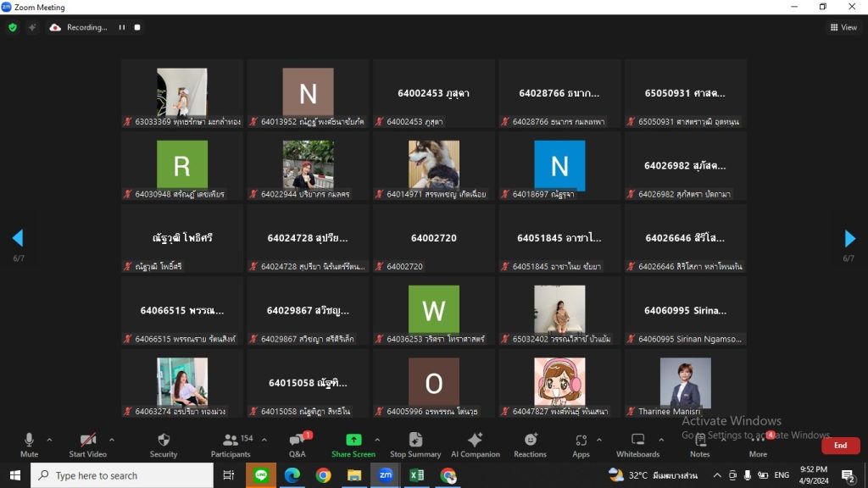Expand the caret beside Apps
Image resolution: width=868 pixels, height=488 pixels.
599,440
